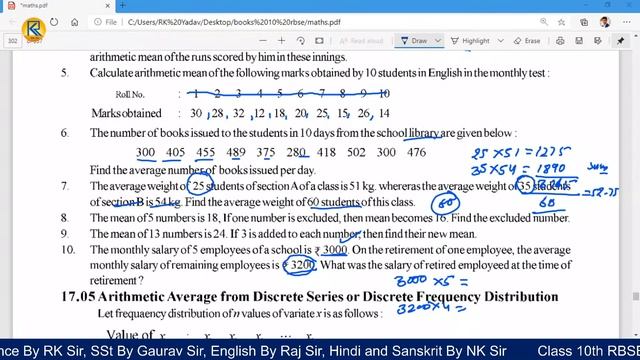Image resolution: width=640 pixels, height=360 pixels.
Task: Click the value 502 in question 6
Action: point(356,152)
